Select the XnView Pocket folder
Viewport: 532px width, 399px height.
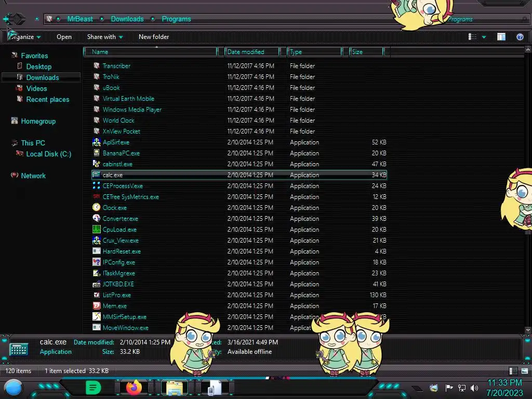pyautogui.click(x=121, y=131)
